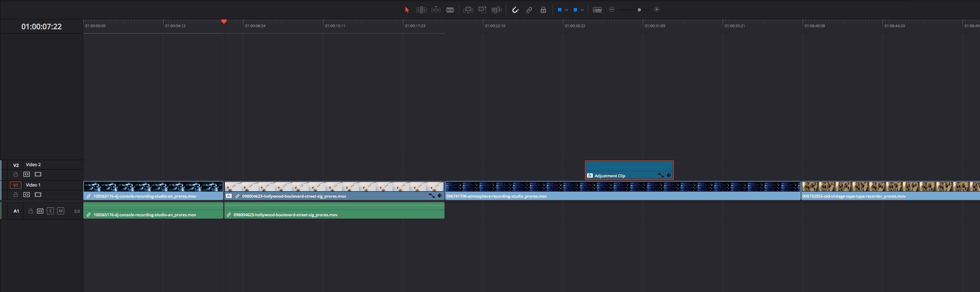Click fx badge on hollywood-boulevard video clip
The height and width of the screenshot is (292, 980).
pos(229,196)
